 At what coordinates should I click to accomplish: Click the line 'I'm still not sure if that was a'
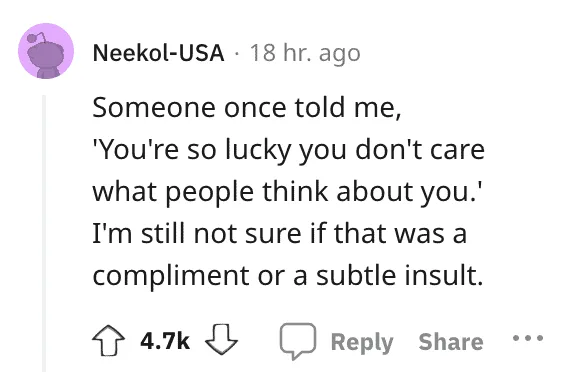click(x=280, y=233)
